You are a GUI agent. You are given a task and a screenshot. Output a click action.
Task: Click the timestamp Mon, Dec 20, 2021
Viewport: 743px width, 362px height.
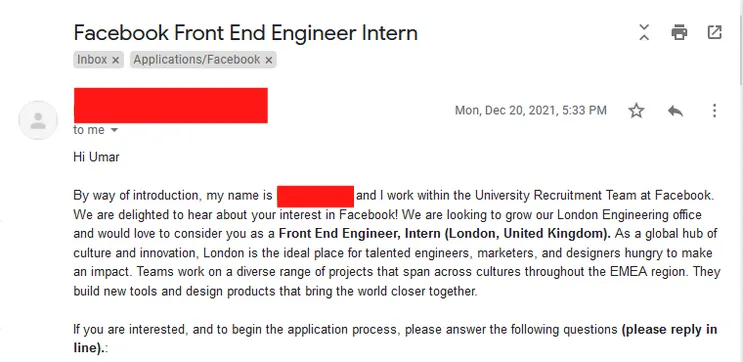point(531,110)
